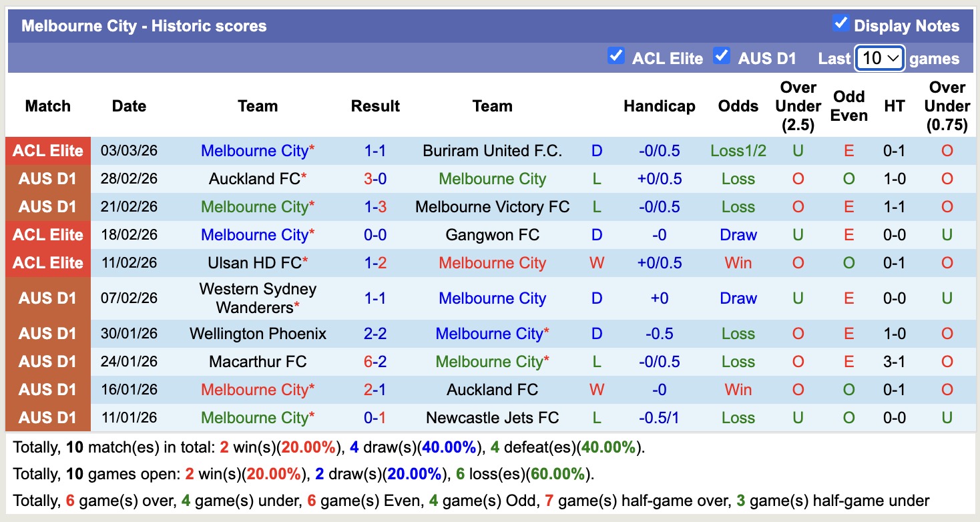This screenshot has height=522, width=980.
Task: Click the Western Sydney Wanderers team name
Action: (258, 298)
